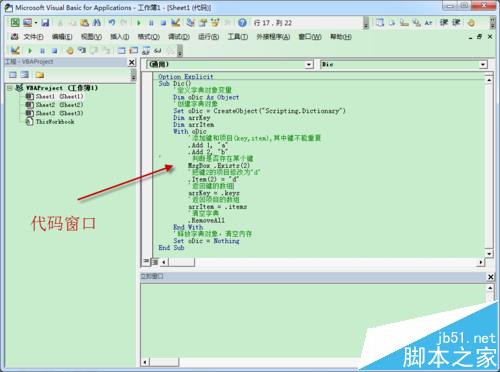
Task: Click List Properties/Methods icon in Edit toolbar
Action: [x=380, y=23]
